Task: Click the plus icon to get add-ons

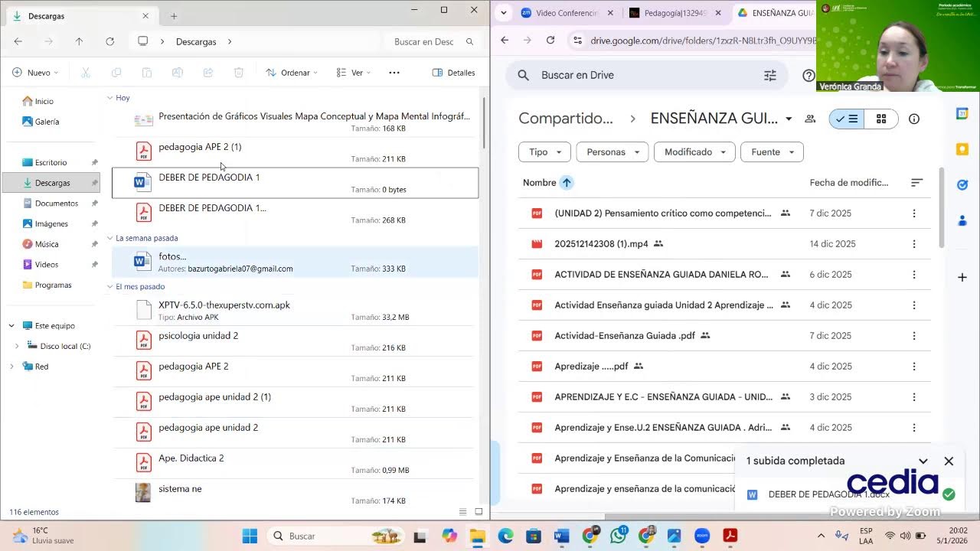Action: pyautogui.click(x=962, y=277)
